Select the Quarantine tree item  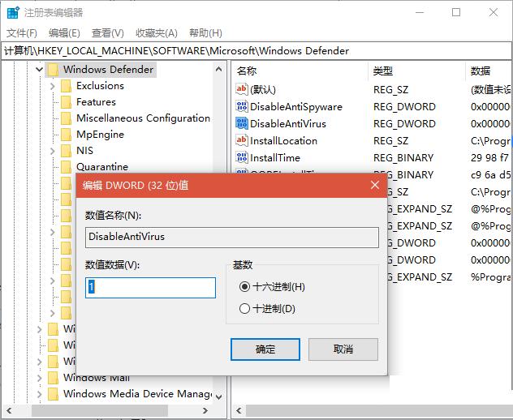pos(102,167)
